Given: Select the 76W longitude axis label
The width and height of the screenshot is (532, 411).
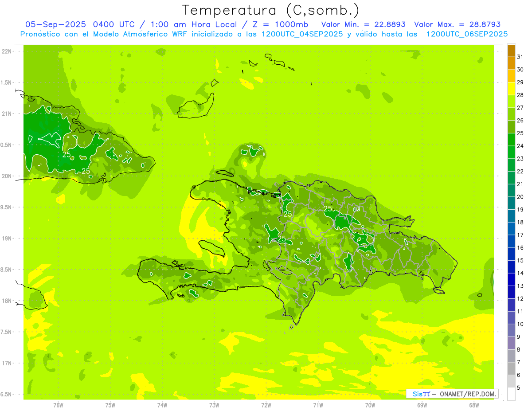Looking at the screenshot, I should point(58,405).
